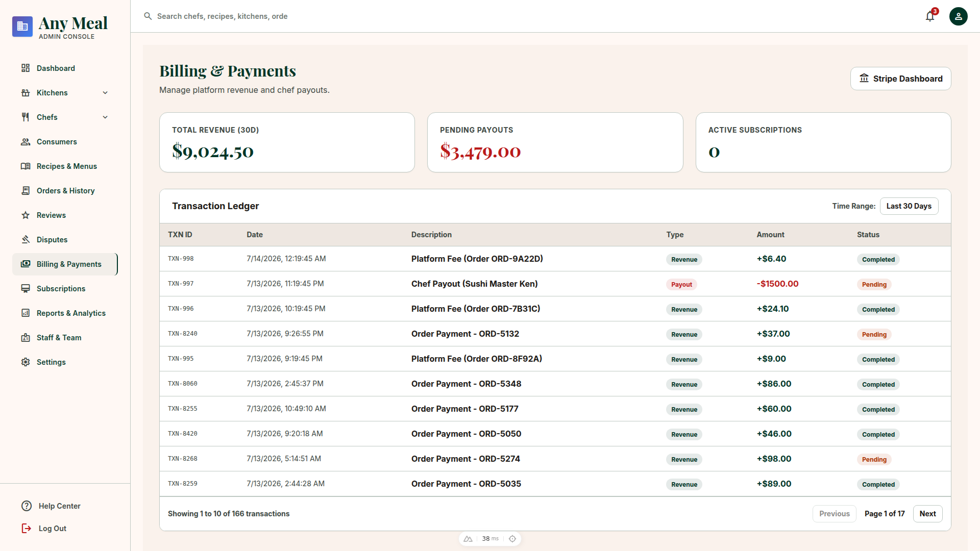Click the Status column header
Viewport: 980px width, 551px height.
(x=868, y=235)
